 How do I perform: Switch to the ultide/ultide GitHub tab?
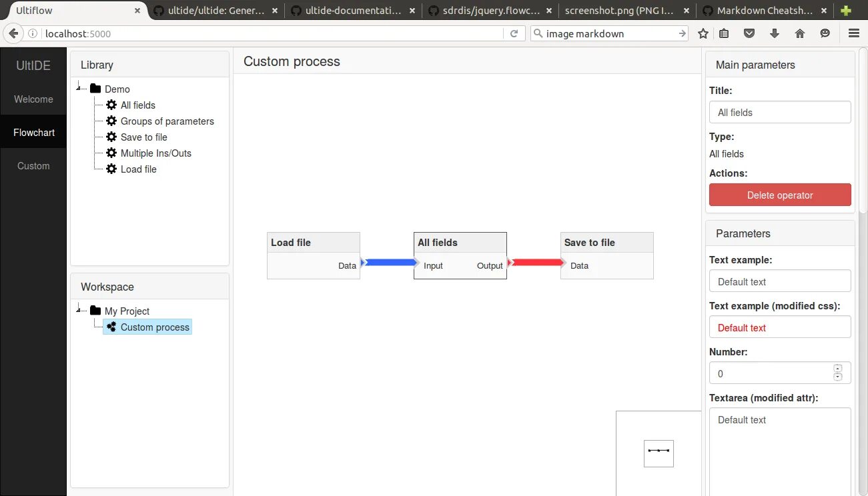tap(215, 11)
